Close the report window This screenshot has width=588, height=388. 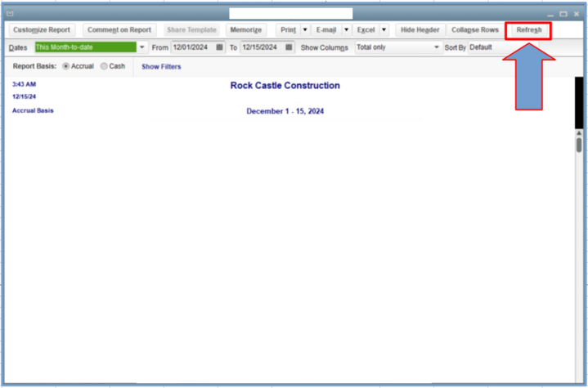(x=577, y=14)
